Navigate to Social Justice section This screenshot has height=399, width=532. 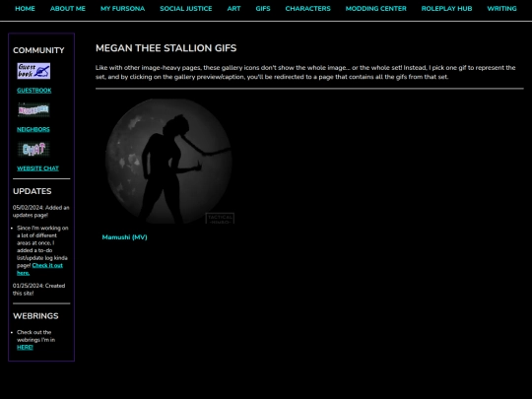186,9
